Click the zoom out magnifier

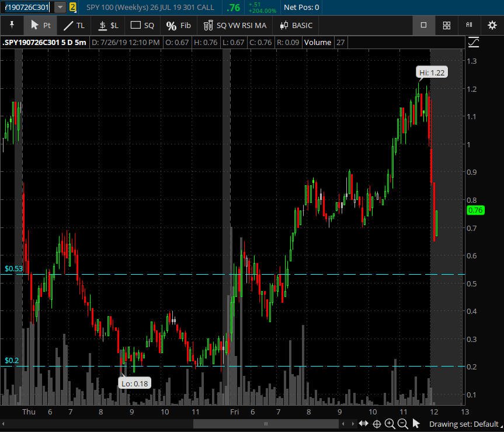(403, 424)
